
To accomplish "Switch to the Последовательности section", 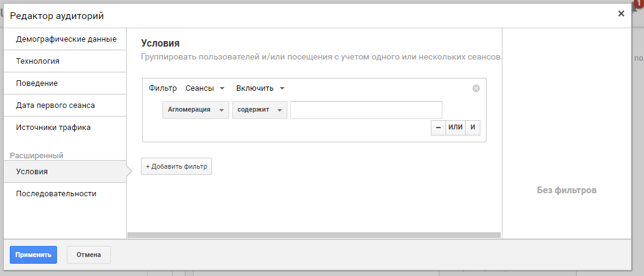I will pyautogui.click(x=65, y=194).
